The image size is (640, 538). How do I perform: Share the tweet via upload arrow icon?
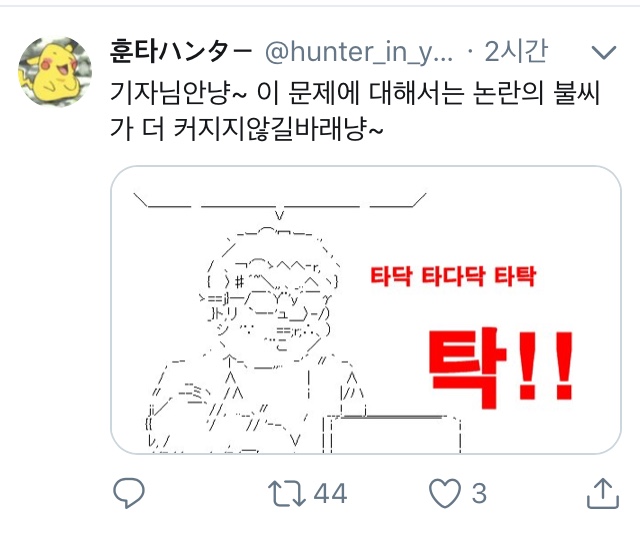tap(603, 494)
